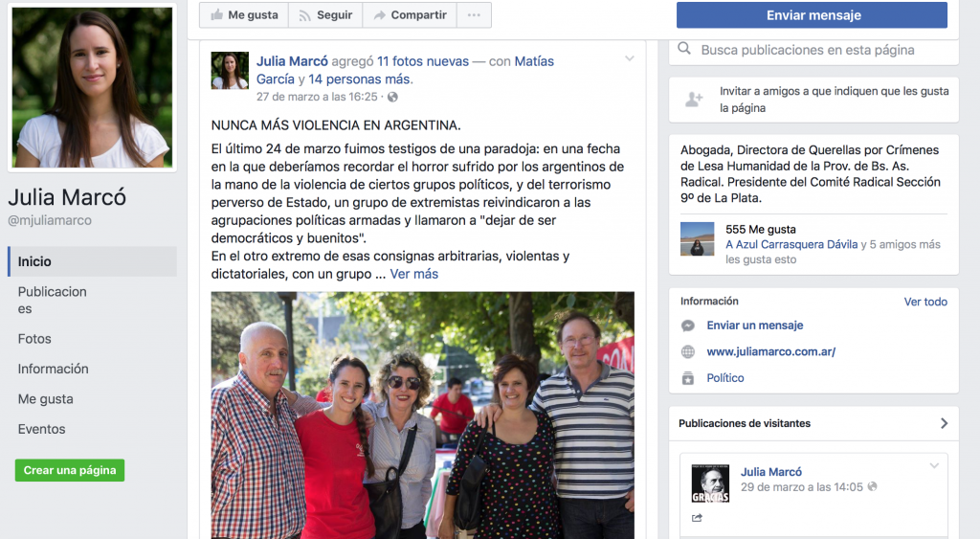Click the category icon beside Político

[x=687, y=378]
